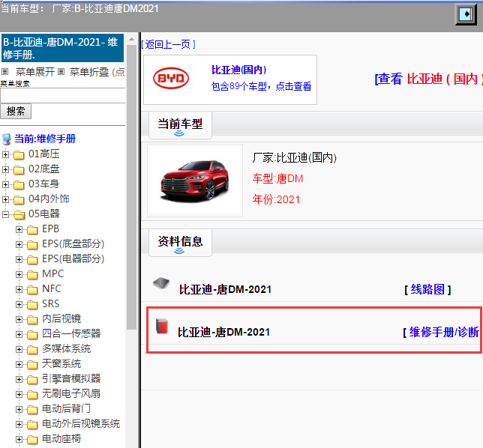The image size is (483, 448).
Task: Click the 车型:唐DM text
Action: point(277,178)
